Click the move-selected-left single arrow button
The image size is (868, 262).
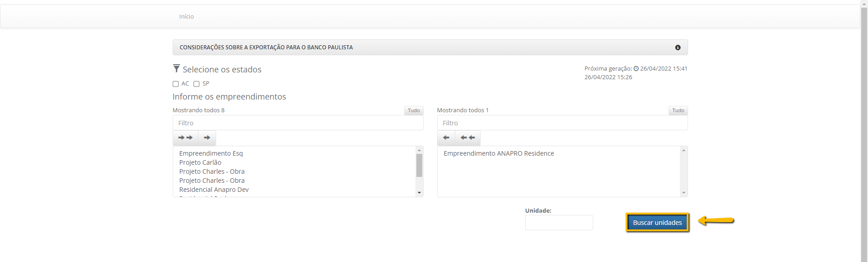pos(446,138)
